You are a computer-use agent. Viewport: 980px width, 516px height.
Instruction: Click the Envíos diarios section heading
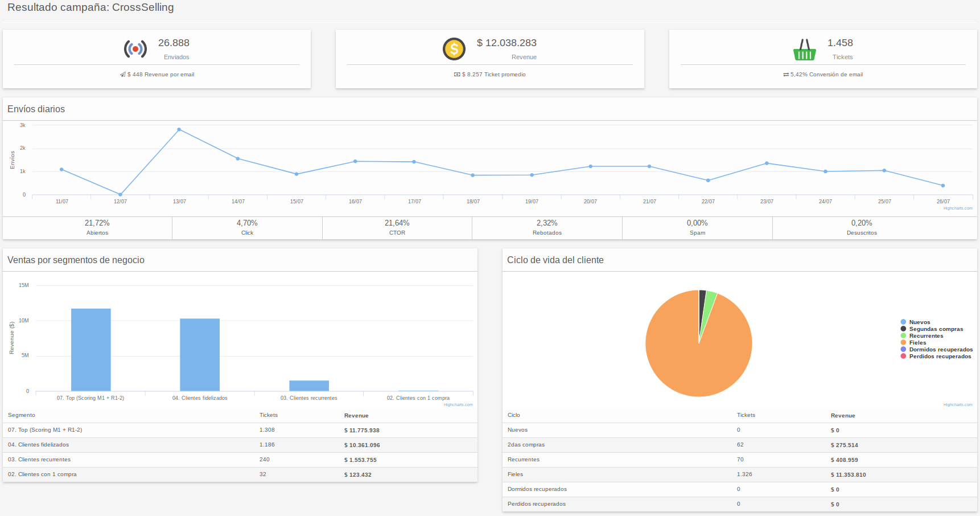(x=36, y=109)
